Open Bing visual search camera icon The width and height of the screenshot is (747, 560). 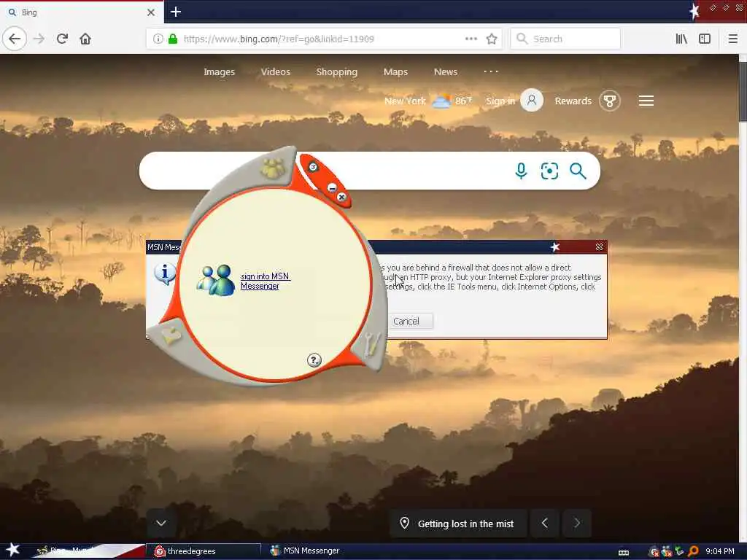click(x=549, y=171)
